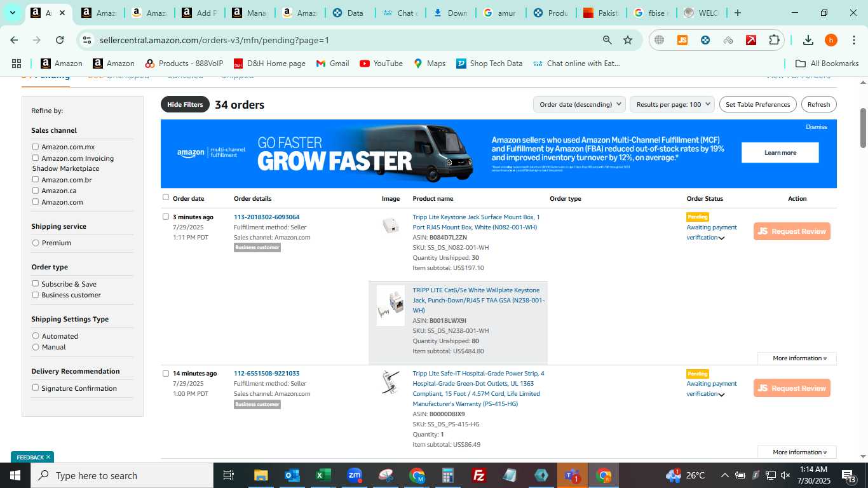The width and height of the screenshot is (868, 488).
Task: Click the page vertical scrollbar thumb
Action: [x=863, y=128]
